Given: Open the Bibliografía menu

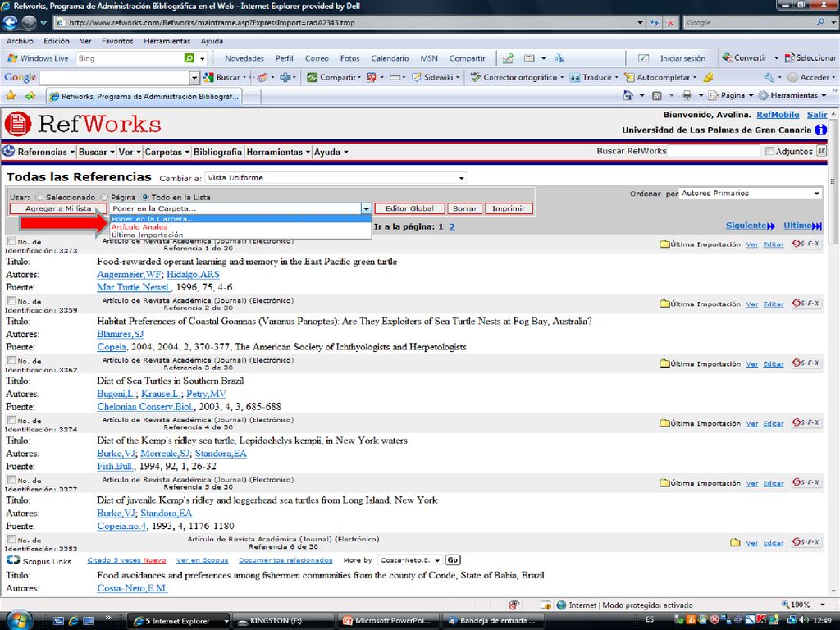Looking at the screenshot, I should (x=217, y=152).
